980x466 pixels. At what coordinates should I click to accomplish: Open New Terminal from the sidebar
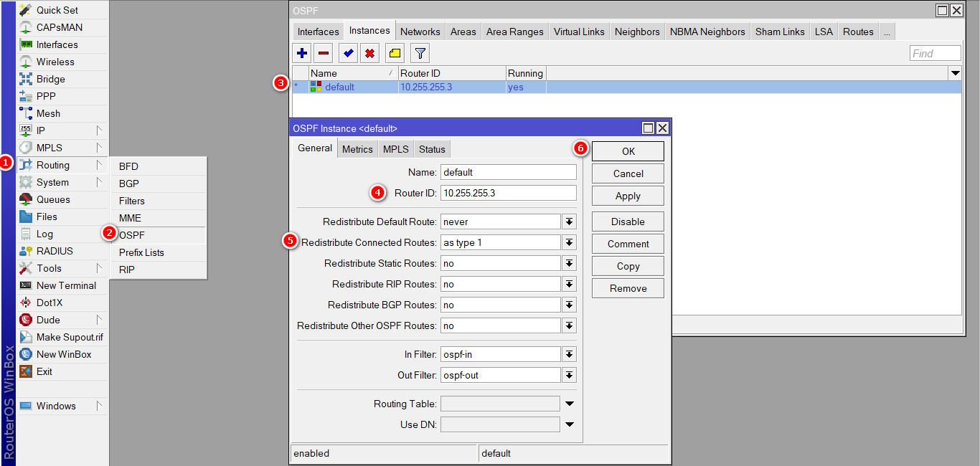tap(66, 285)
